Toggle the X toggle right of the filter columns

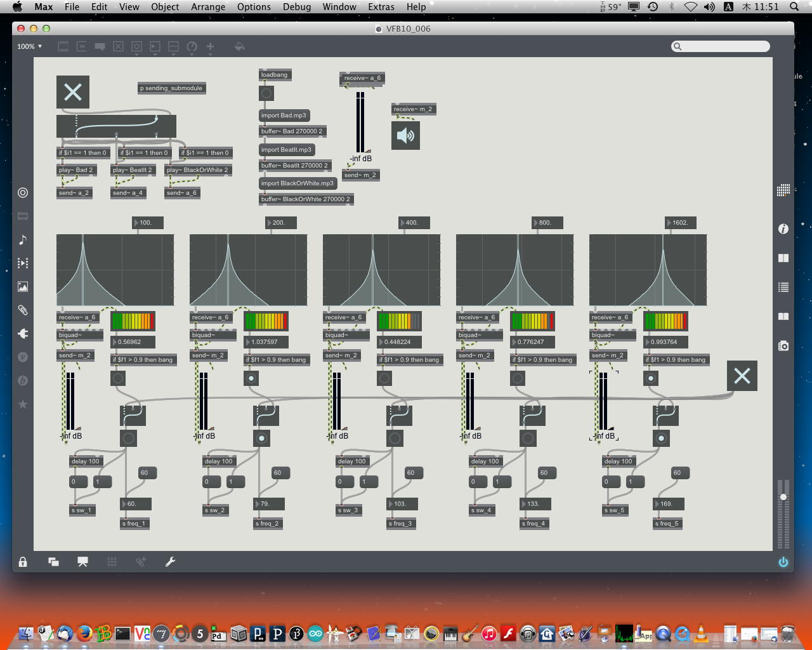[x=742, y=376]
